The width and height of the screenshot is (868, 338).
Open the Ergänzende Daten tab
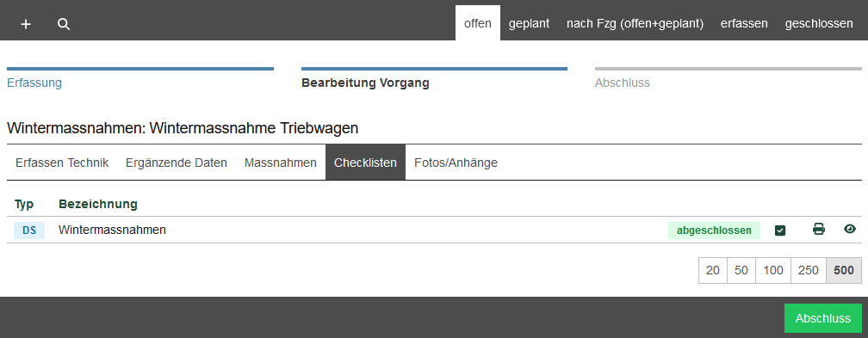tap(176, 163)
